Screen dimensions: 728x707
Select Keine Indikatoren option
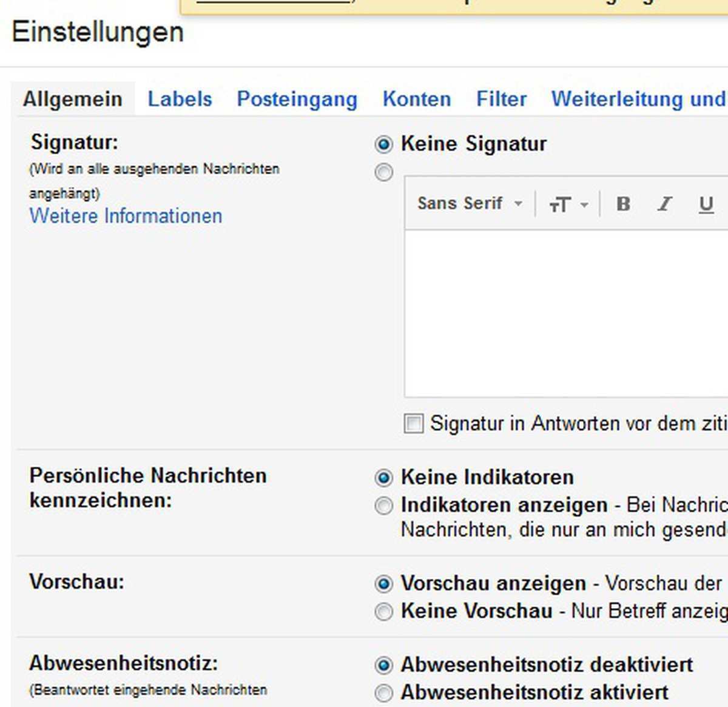coord(383,478)
